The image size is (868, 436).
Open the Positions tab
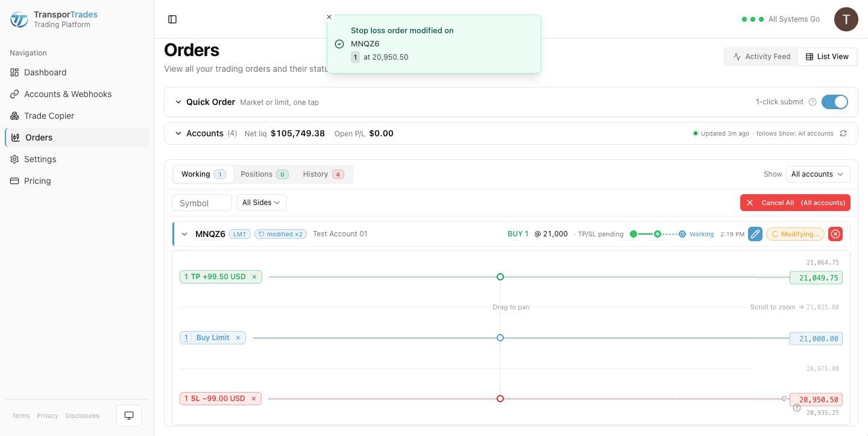264,174
